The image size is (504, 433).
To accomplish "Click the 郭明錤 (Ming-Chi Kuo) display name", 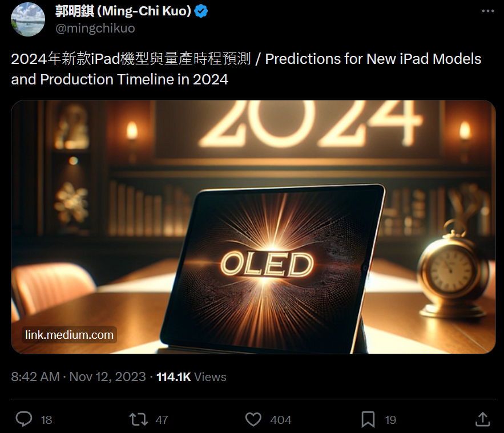I will (123, 11).
